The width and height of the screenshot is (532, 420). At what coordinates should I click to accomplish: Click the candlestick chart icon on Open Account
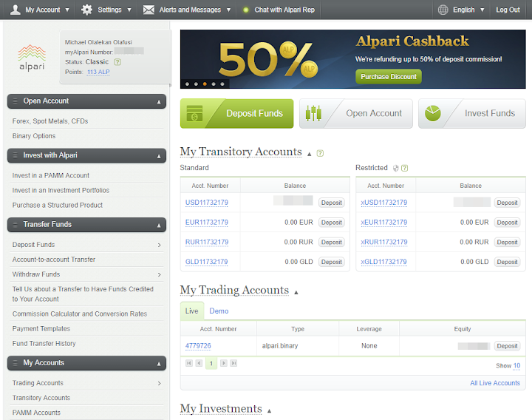click(x=313, y=113)
